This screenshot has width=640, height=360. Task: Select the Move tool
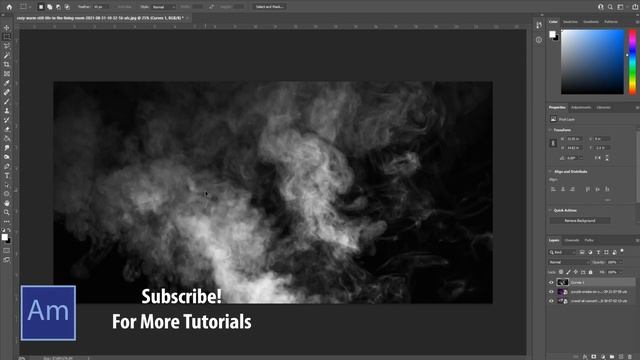tap(7, 27)
